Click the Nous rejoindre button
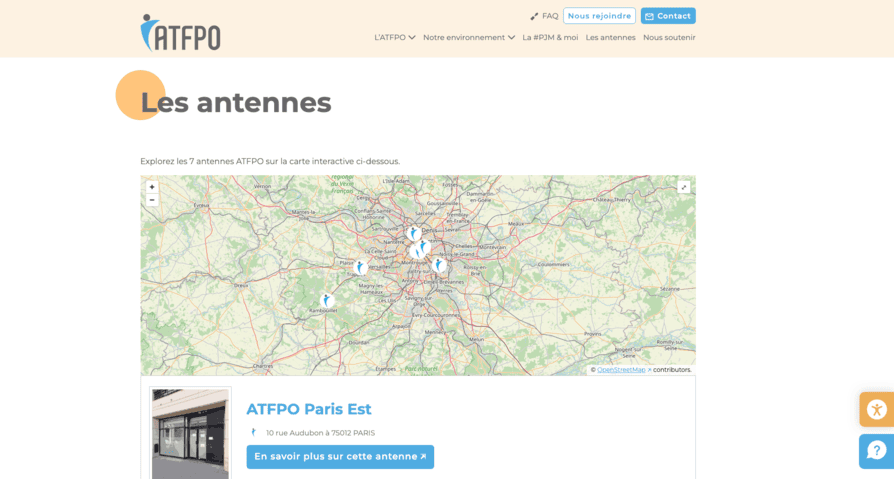894x479 pixels. [x=599, y=16]
